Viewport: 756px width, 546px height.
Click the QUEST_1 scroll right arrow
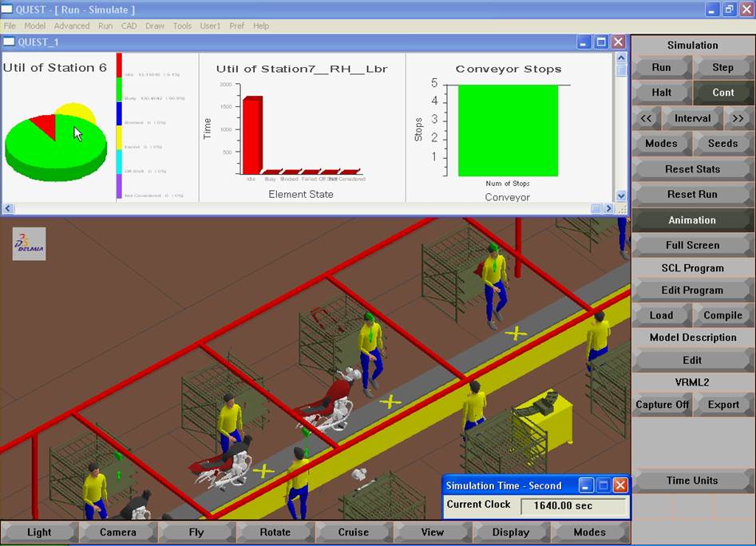609,208
